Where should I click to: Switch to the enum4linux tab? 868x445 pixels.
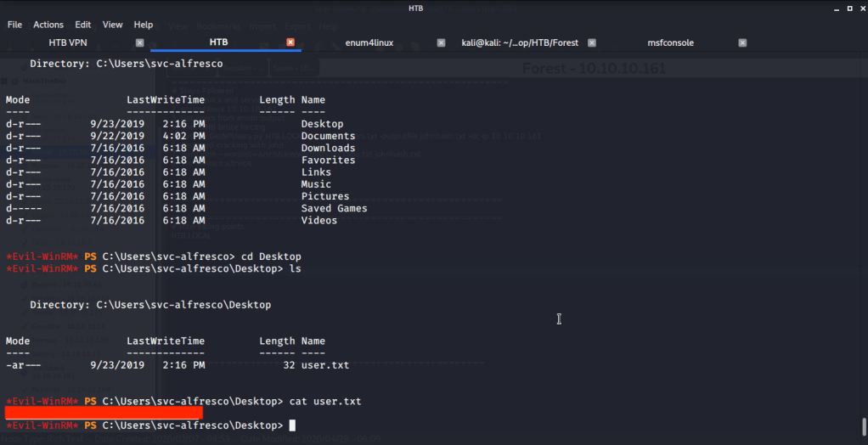coord(369,42)
